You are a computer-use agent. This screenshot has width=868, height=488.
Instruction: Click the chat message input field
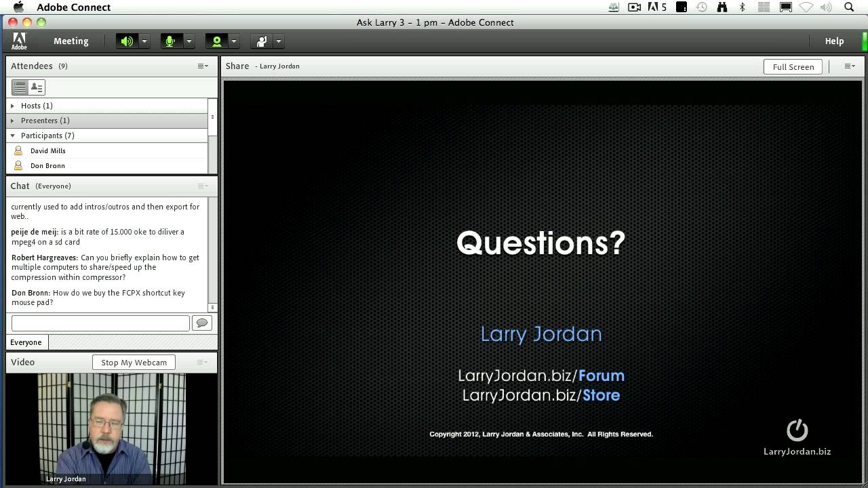click(x=100, y=323)
